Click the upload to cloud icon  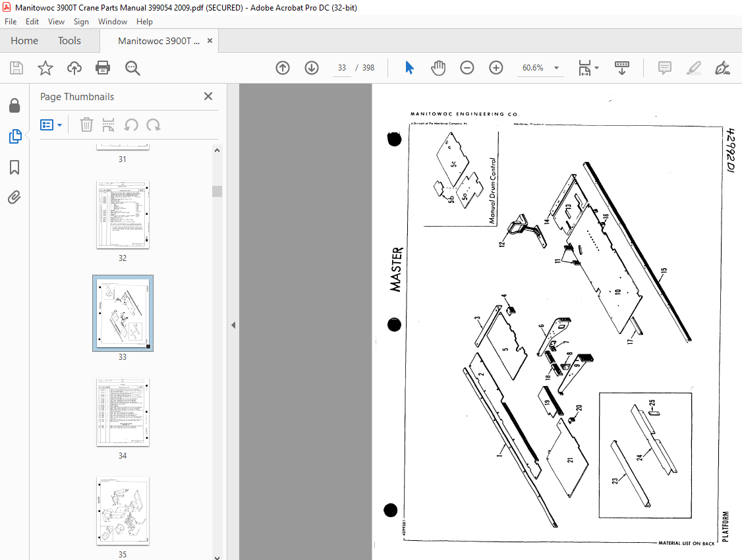(x=74, y=68)
